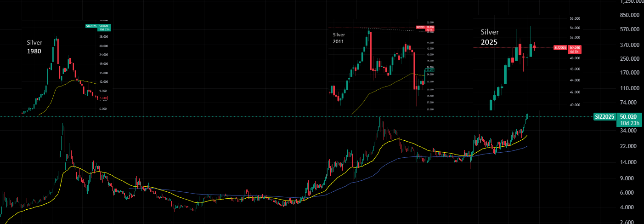Click the 'Silver 1980' text annotation
The height and width of the screenshot is (224, 644).
(x=34, y=47)
